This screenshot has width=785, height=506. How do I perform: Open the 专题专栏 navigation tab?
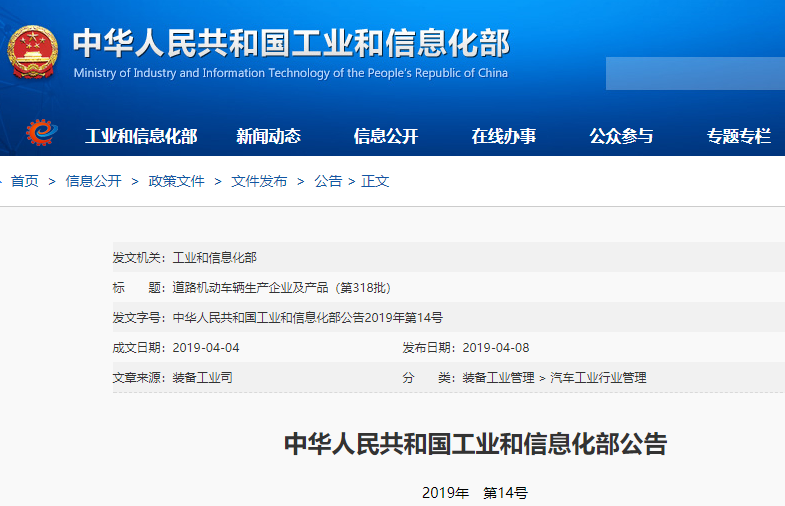(x=738, y=136)
